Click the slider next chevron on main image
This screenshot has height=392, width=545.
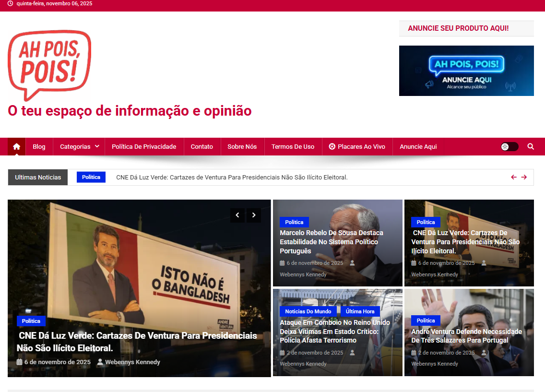click(254, 215)
